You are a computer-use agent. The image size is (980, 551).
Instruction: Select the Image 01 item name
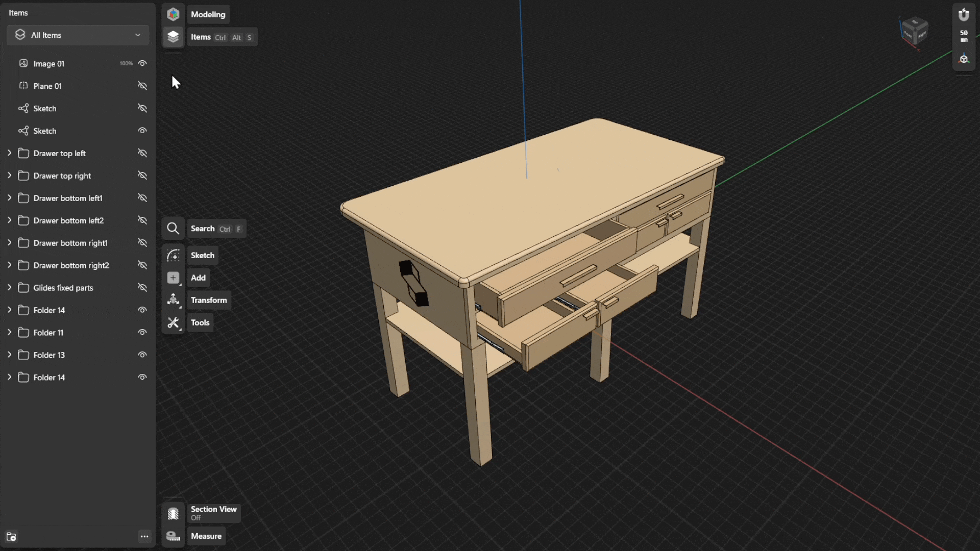(x=49, y=64)
